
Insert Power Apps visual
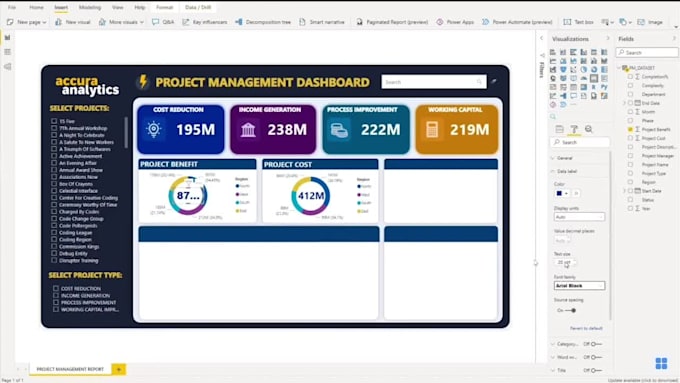pos(455,22)
